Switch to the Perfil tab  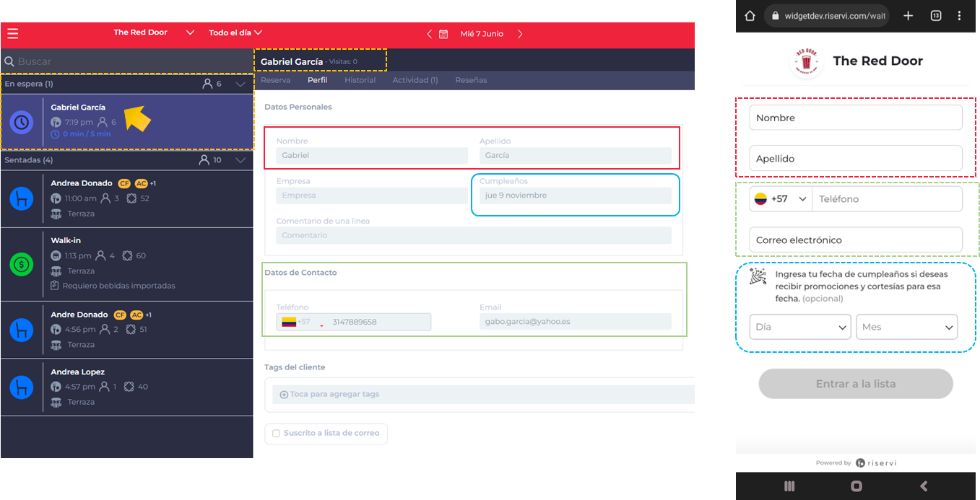317,80
